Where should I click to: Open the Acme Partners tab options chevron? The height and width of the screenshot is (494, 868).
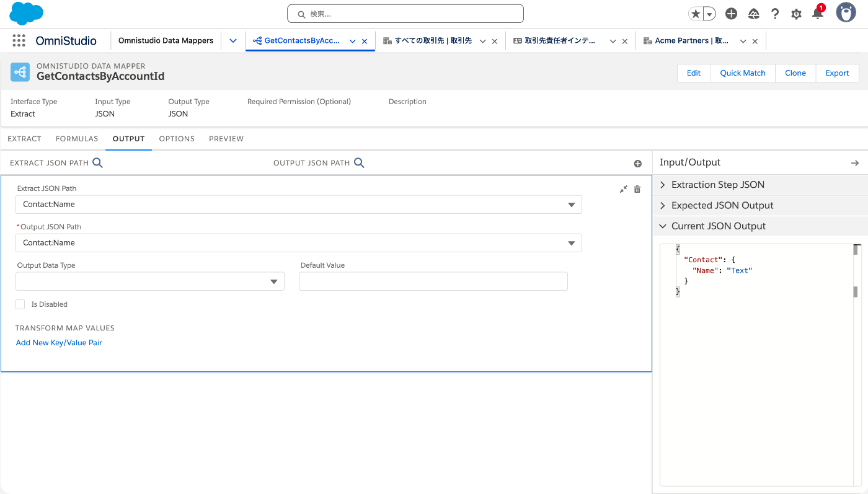click(x=743, y=41)
